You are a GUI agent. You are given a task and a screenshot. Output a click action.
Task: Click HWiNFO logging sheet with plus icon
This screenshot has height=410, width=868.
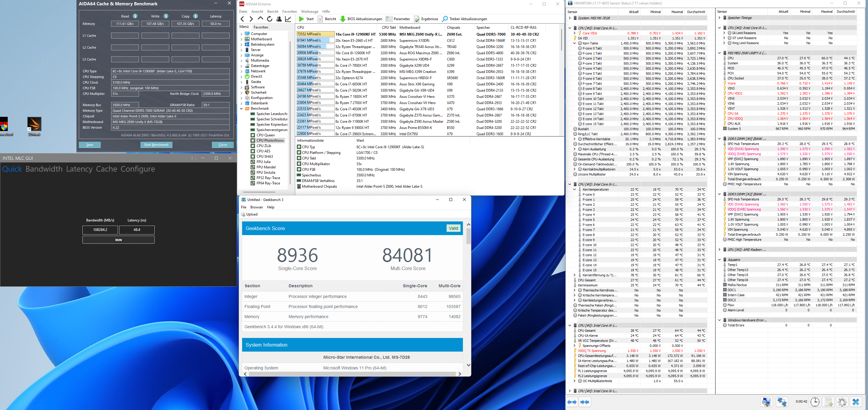829,402
